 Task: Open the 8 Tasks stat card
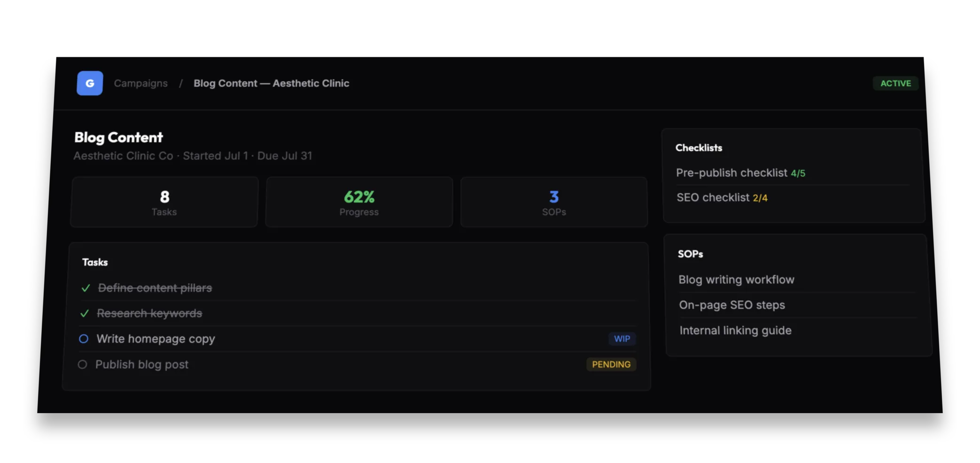164,202
